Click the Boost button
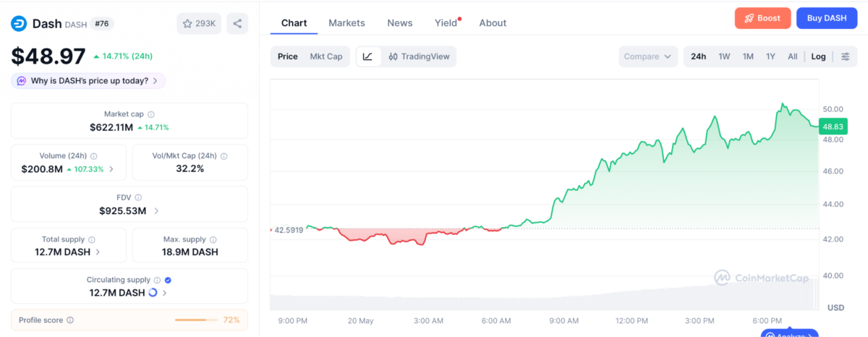Viewport: 868px width, 337px height. (x=763, y=18)
